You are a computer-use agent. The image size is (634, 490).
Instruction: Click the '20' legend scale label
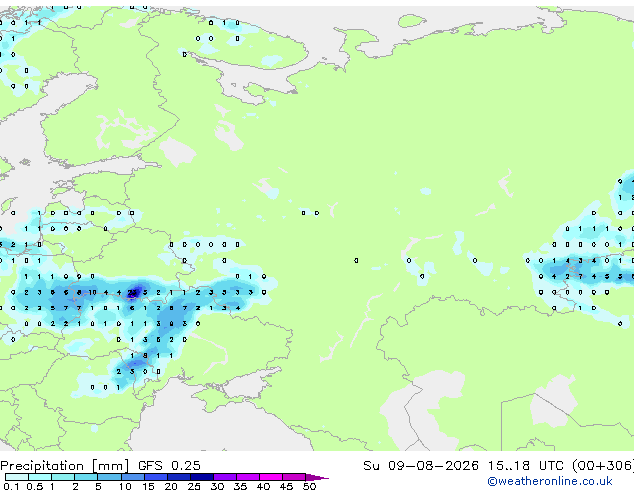[x=171, y=486]
